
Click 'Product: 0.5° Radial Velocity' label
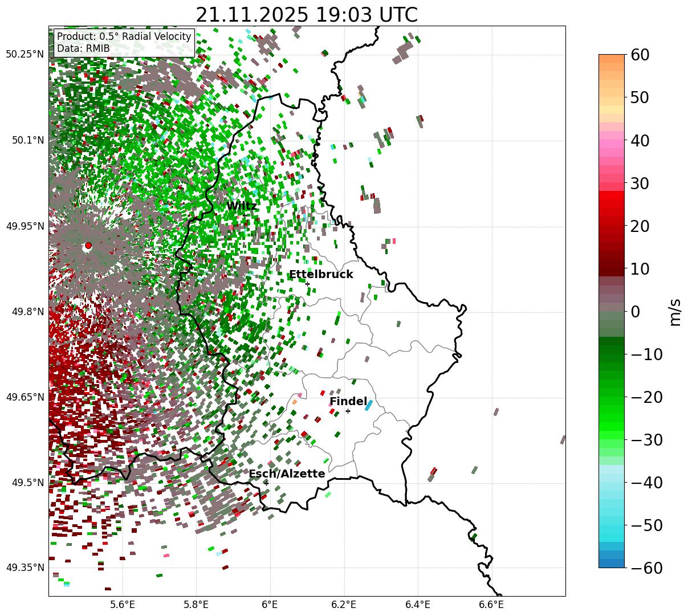point(124,36)
